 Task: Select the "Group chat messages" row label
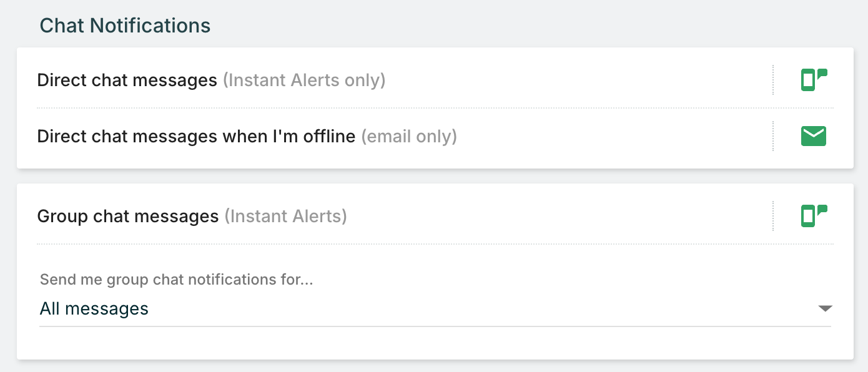click(128, 216)
